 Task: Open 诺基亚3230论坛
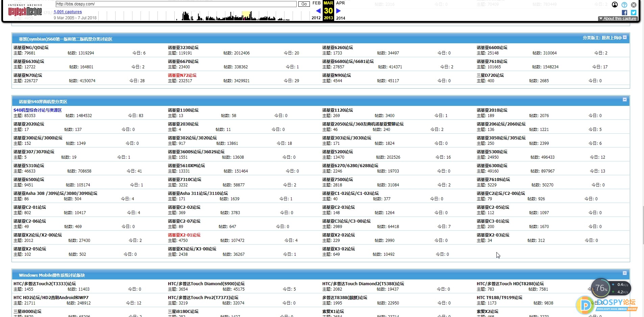coord(183,48)
